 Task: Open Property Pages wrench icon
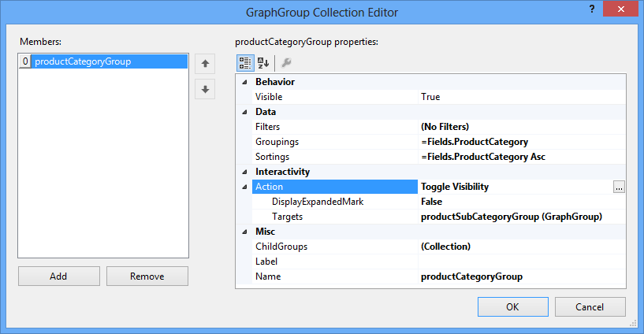(286, 63)
